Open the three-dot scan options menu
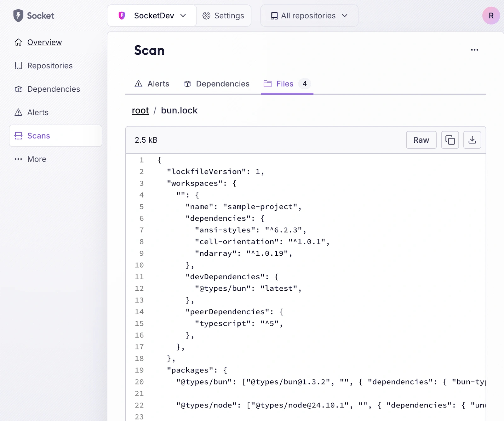 [474, 50]
